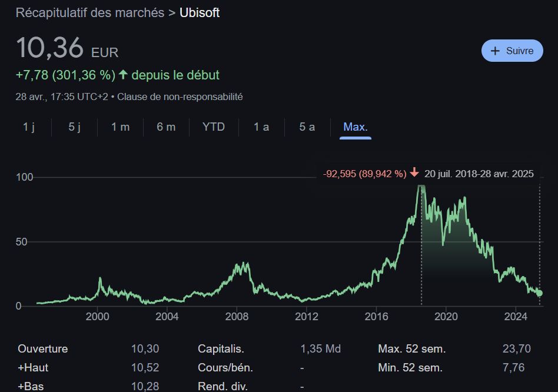Click the 2016 x-axis label
The image size is (558, 392).
376,316
